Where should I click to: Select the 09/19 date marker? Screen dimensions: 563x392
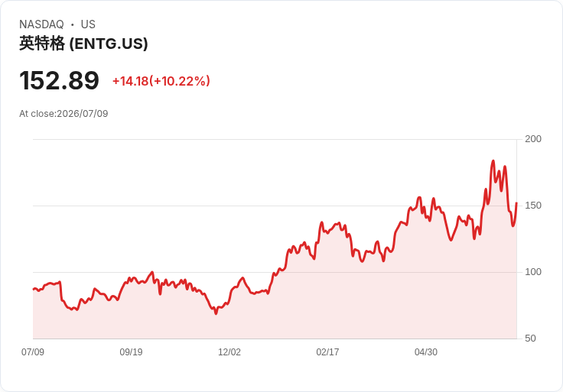(131, 352)
